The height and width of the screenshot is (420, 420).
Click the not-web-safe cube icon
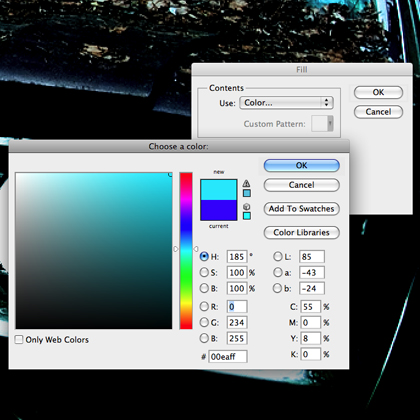(x=247, y=207)
